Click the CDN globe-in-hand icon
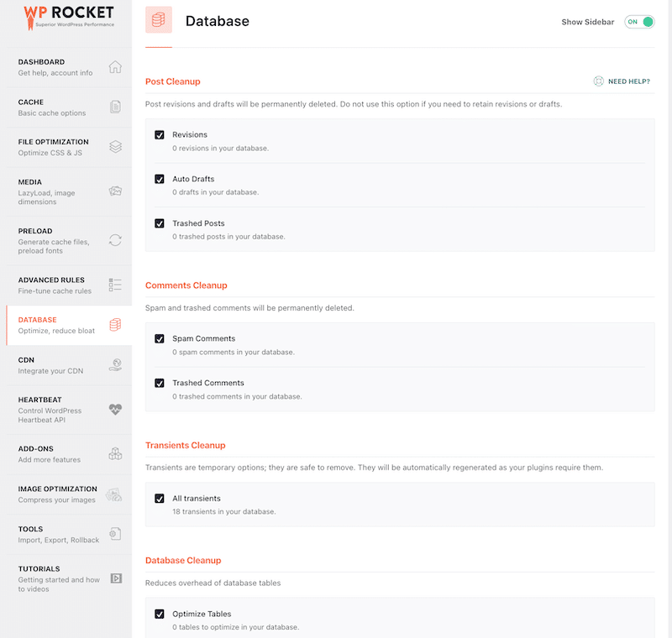Viewport: 672px width, 638px height. pos(115,365)
